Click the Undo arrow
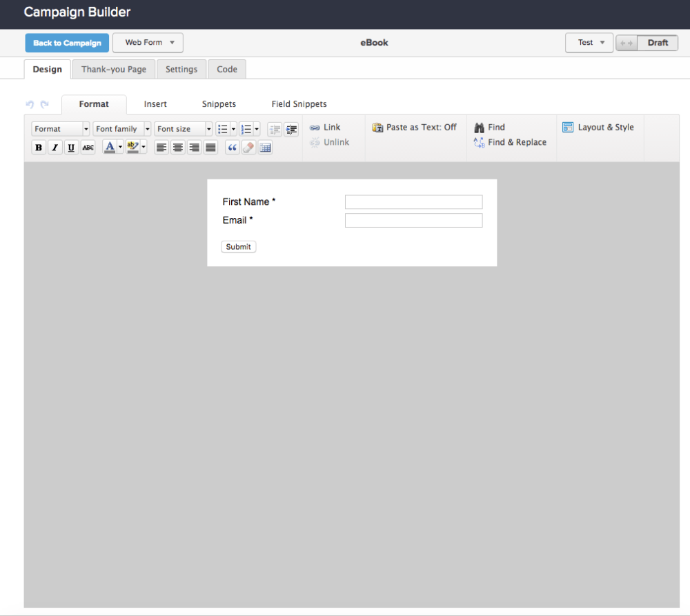Screen dimensions: 690x616 point(30,104)
